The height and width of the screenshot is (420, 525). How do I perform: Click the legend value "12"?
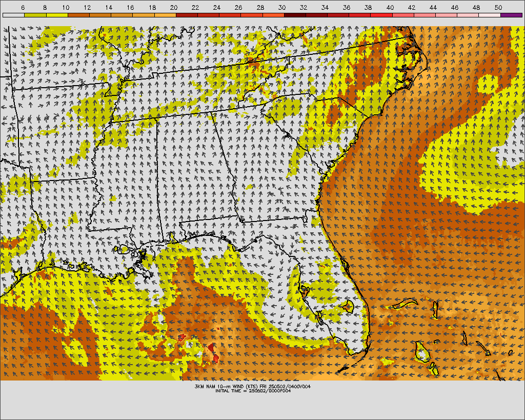(x=87, y=7)
